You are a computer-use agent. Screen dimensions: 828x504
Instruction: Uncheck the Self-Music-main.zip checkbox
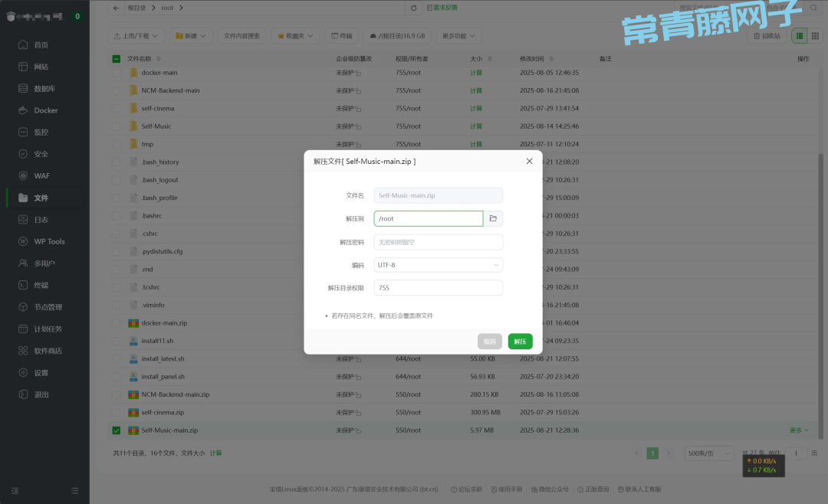(x=117, y=430)
